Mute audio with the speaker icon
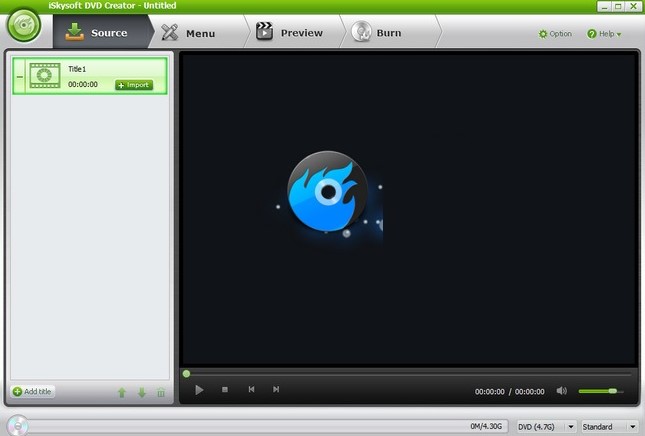This screenshot has width=645, height=436. tap(561, 391)
